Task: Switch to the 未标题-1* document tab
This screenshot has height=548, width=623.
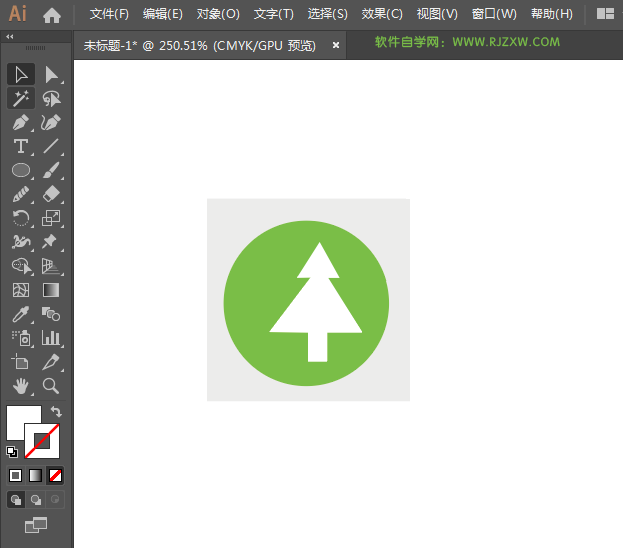Action: pos(199,46)
